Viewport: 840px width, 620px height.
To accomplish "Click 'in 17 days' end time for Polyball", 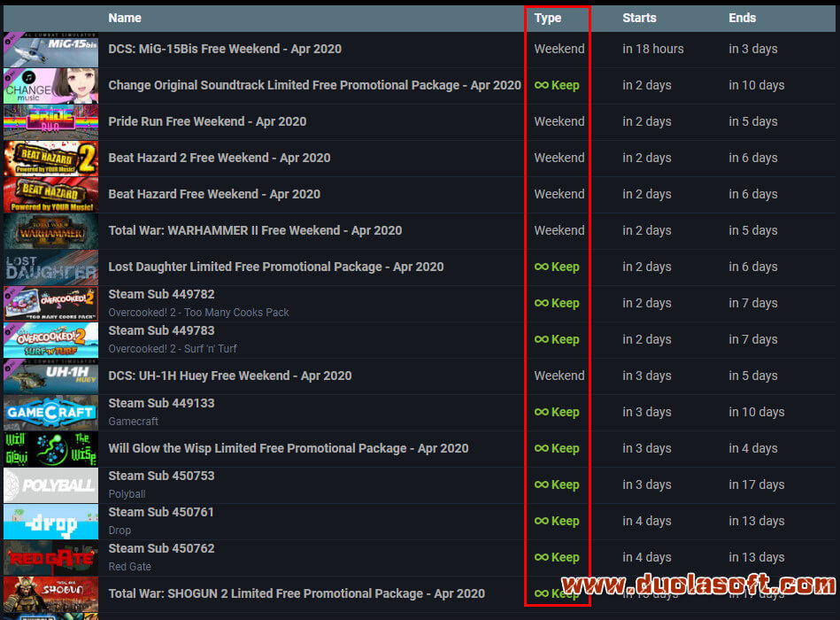I will pos(757,485).
